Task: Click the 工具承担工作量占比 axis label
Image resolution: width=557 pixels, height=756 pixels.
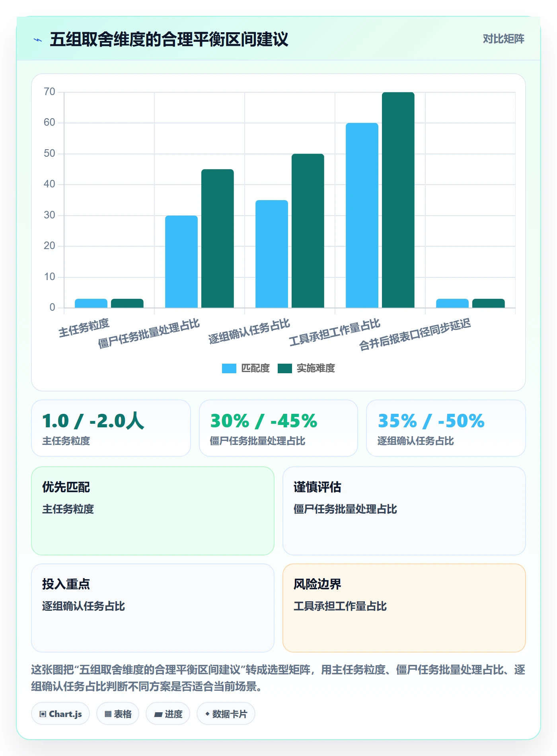Action: point(335,332)
